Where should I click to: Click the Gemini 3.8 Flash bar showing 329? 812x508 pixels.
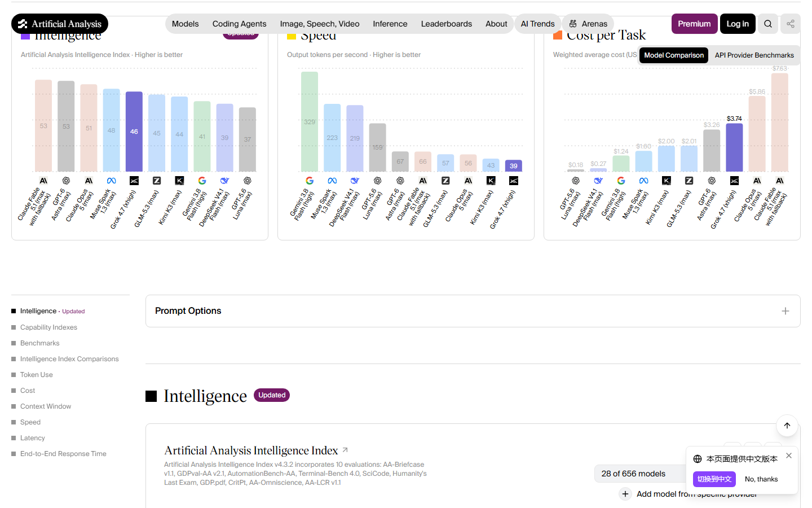[x=310, y=121]
